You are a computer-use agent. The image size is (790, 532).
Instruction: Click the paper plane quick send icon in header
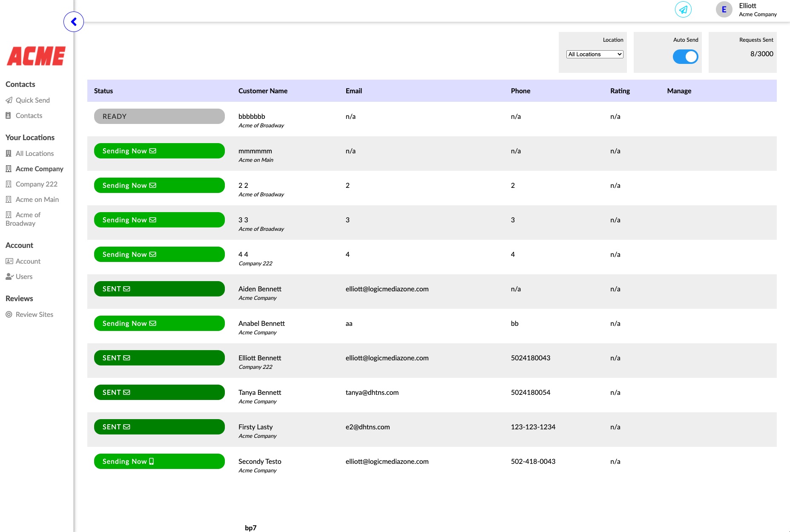(x=683, y=9)
